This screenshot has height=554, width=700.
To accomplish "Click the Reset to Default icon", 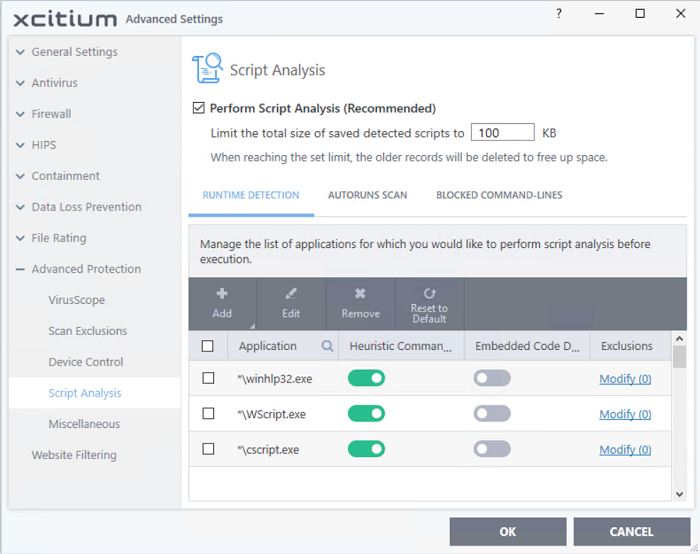I will 429,293.
